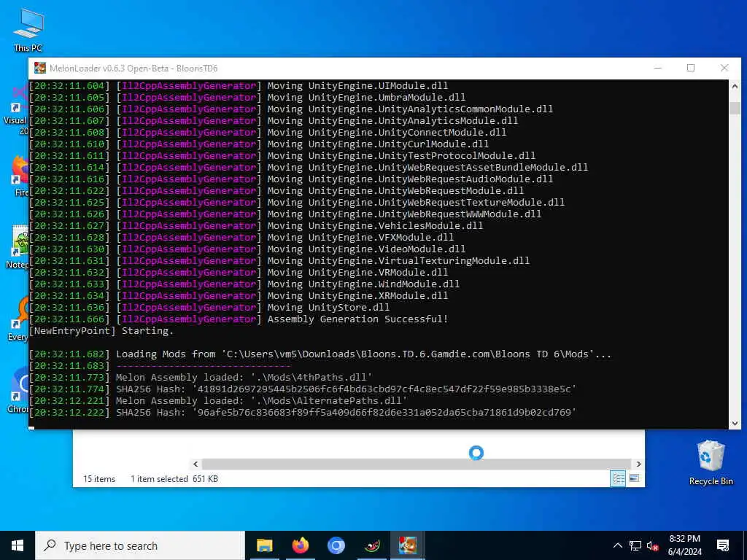Click the MelonLoader console title bar icon
The height and width of the screenshot is (560, 747).
pos(40,68)
